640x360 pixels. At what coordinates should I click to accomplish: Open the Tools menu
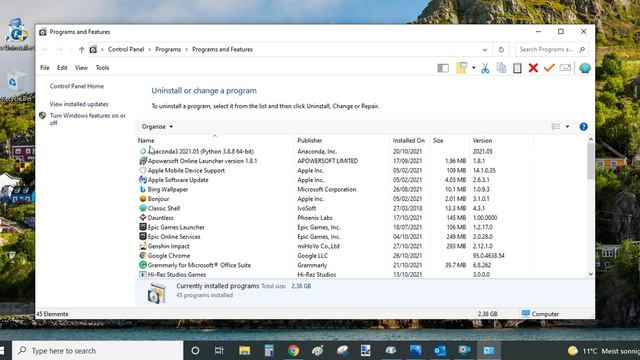click(x=102, y=68)
